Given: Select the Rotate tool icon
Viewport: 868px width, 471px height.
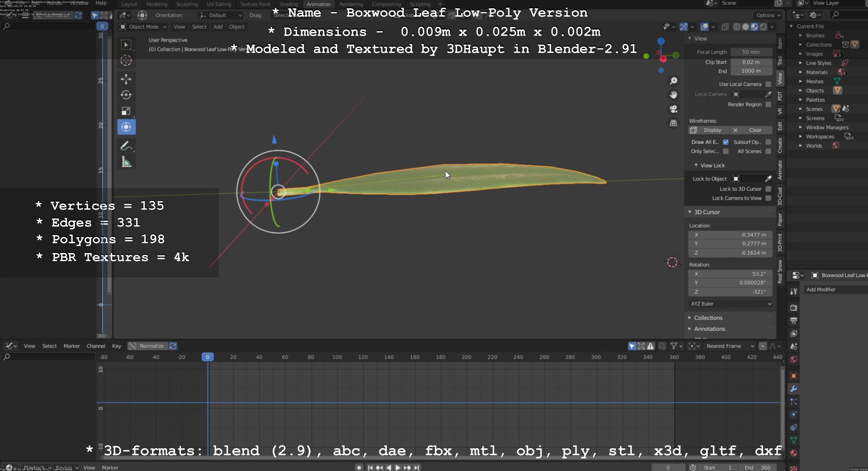Looking at the screenshot, I should pos(126,95).
